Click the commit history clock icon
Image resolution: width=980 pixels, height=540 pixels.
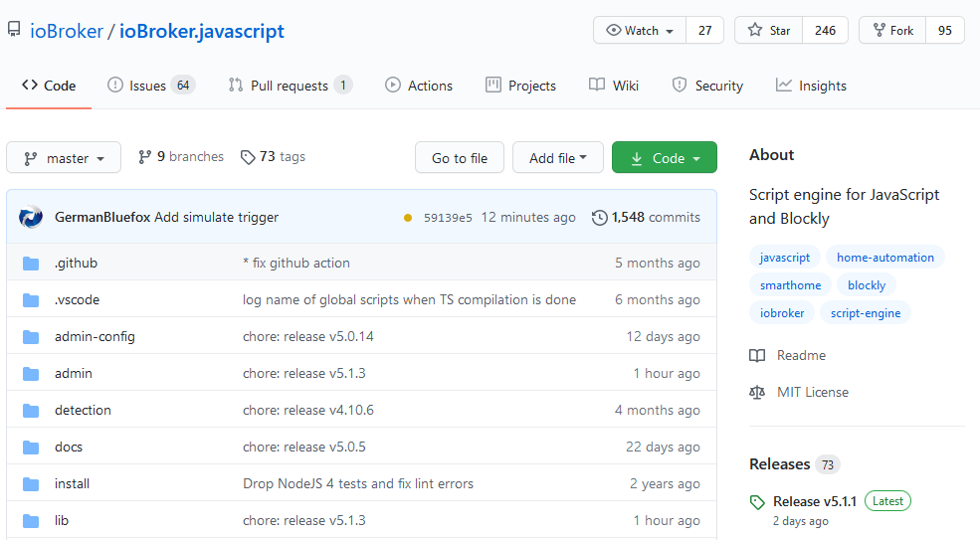coord(599,217)
